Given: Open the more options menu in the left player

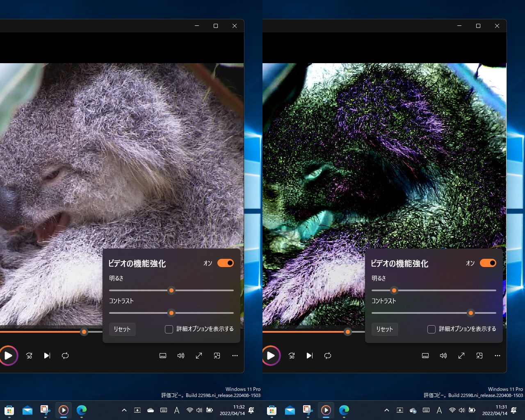Looking at the screenshot, I should (235, 356).
